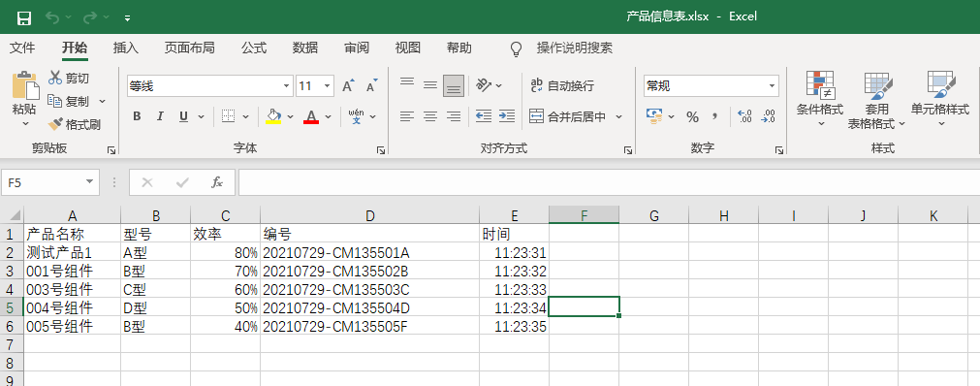Apply yellow fill color
980x386 pixels.
point(273,116)
